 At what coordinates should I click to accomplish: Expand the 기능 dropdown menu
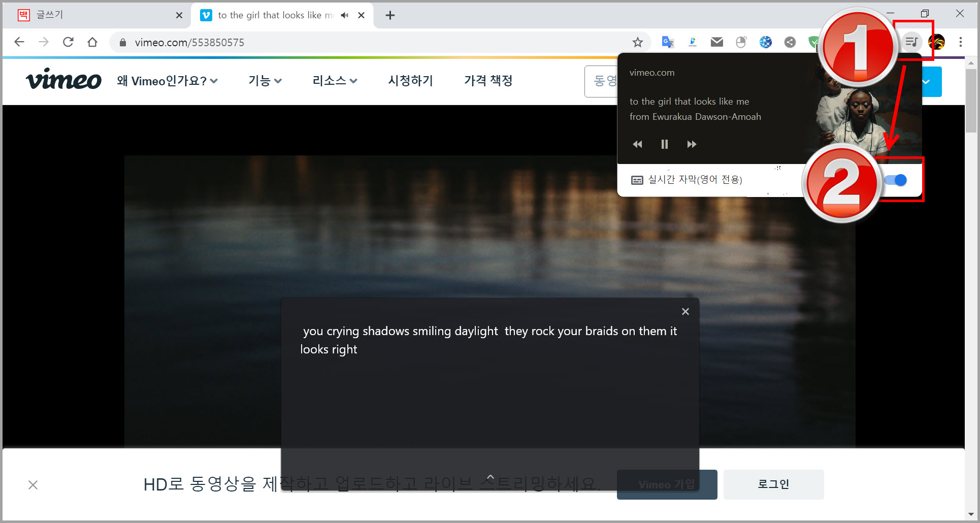[x=265, y=81]
